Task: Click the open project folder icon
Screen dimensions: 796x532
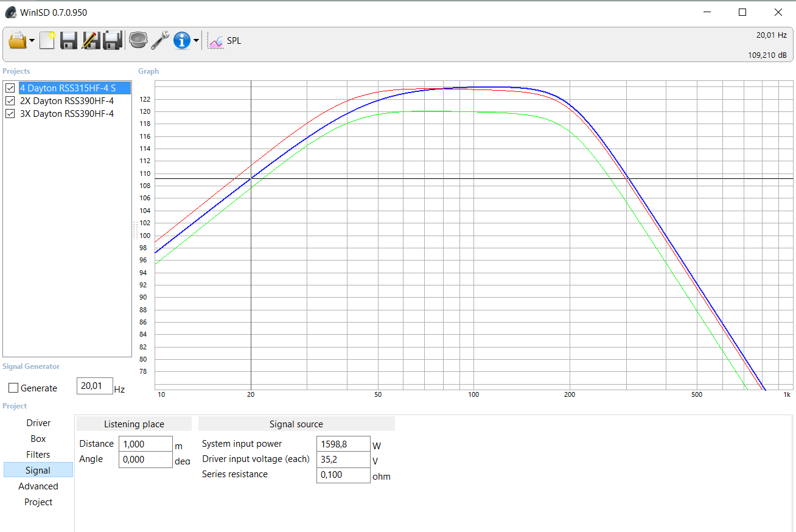Action: click(18, 41)
